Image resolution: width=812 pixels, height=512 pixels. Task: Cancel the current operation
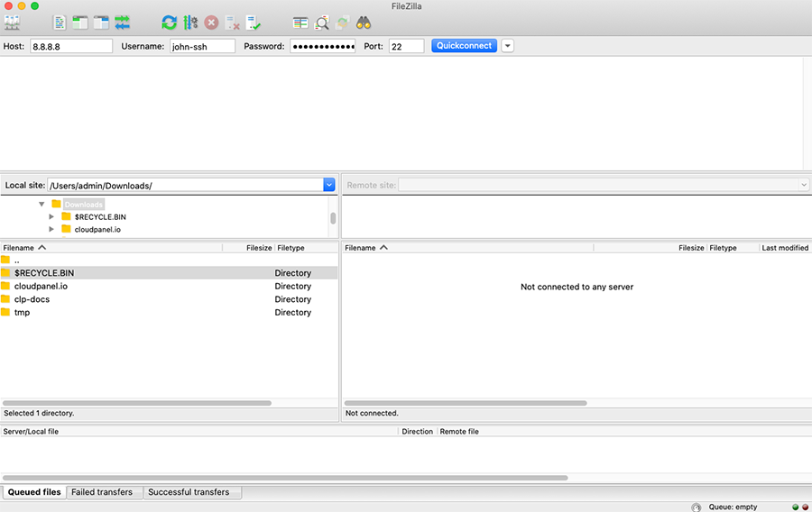click(x=211, y=23)
